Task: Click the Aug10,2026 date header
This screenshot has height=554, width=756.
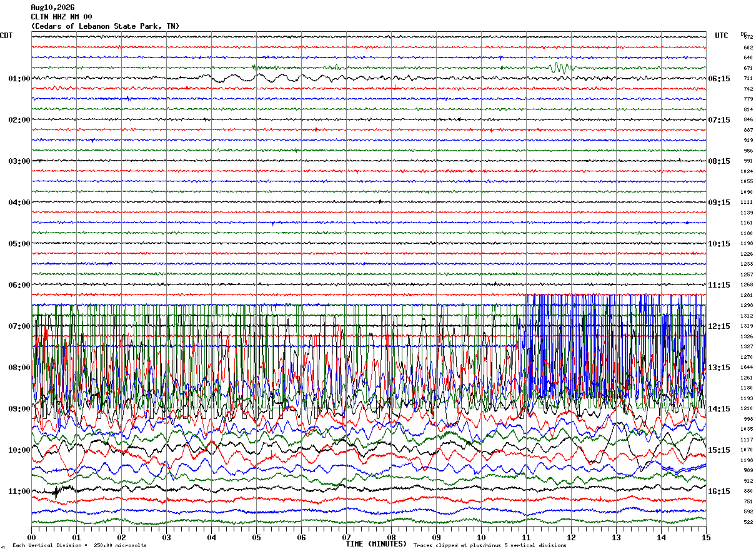Action: [52, 7]
